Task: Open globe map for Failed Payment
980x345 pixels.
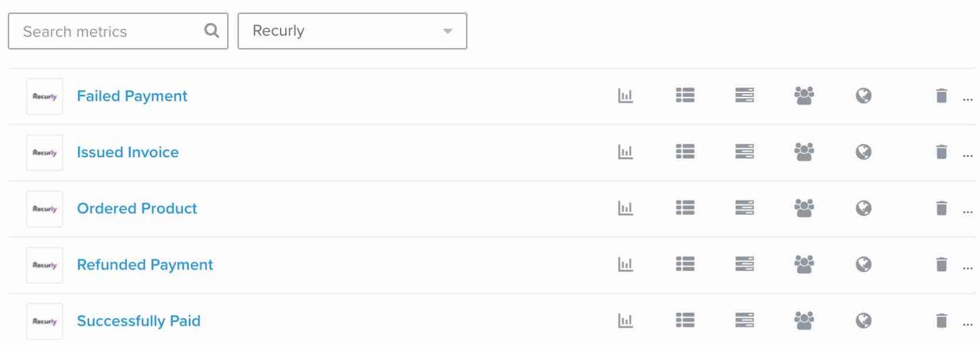Action: coord(863,96)
